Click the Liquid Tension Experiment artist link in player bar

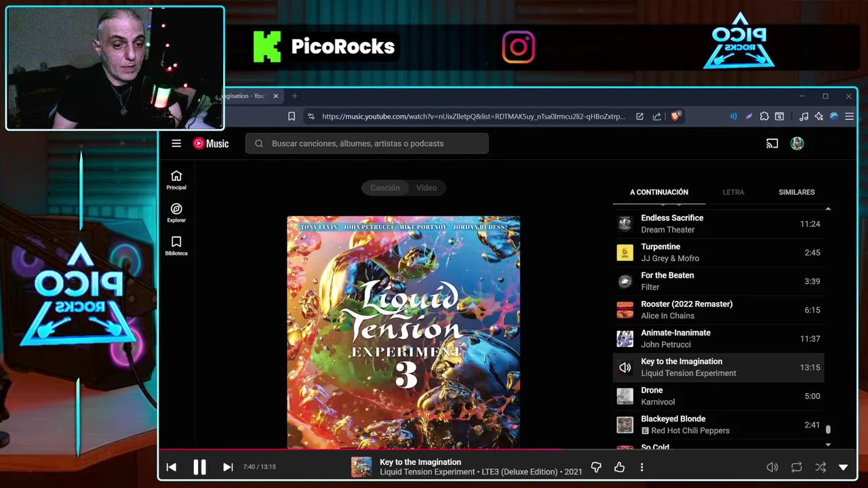pyautogui.click(x=427, y=472)
